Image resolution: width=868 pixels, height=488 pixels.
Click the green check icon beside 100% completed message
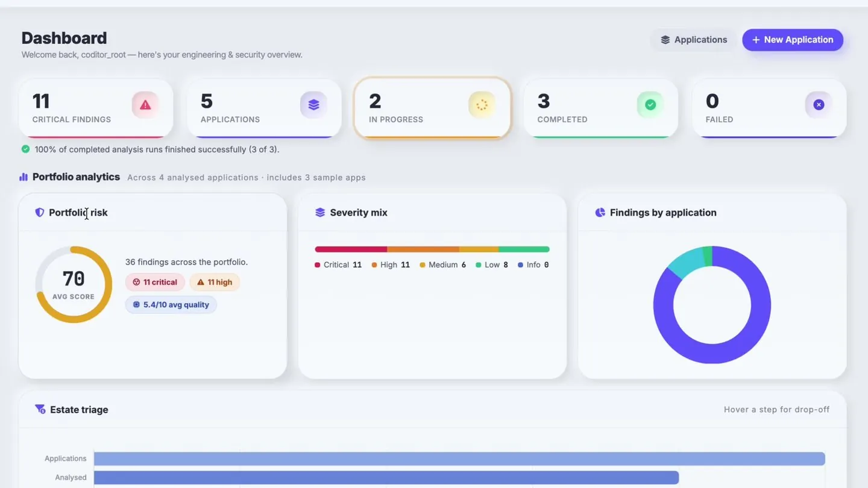(26, 149)
